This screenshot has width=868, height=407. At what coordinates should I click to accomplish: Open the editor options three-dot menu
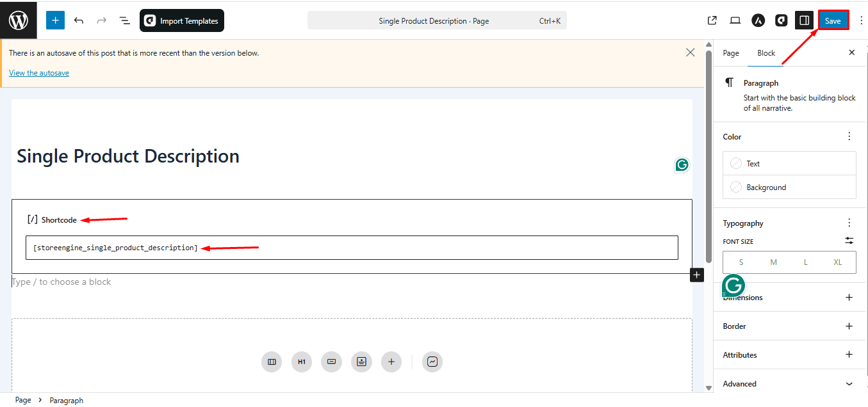click(x=861, y=20)
